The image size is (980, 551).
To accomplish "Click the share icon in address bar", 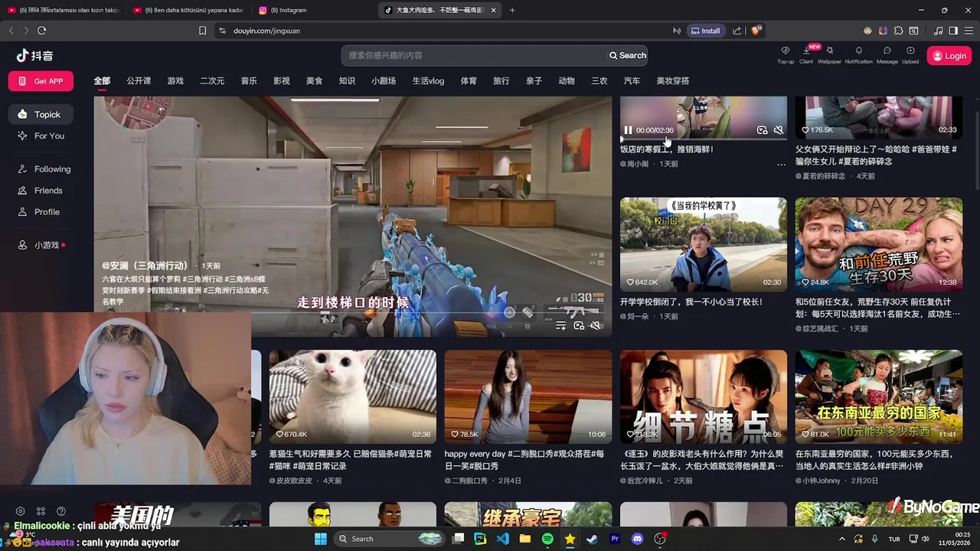I will click(737, 31).
